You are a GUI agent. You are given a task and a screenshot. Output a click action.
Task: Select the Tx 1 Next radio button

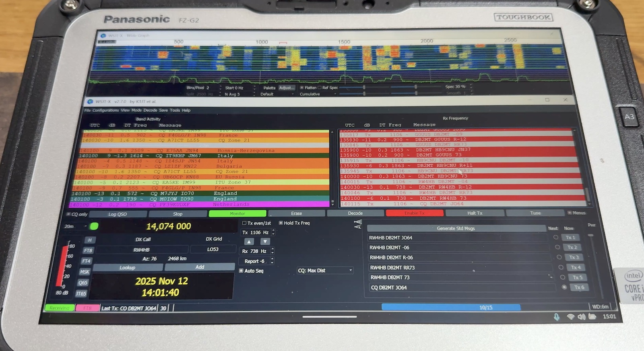[x=555, y=237]
